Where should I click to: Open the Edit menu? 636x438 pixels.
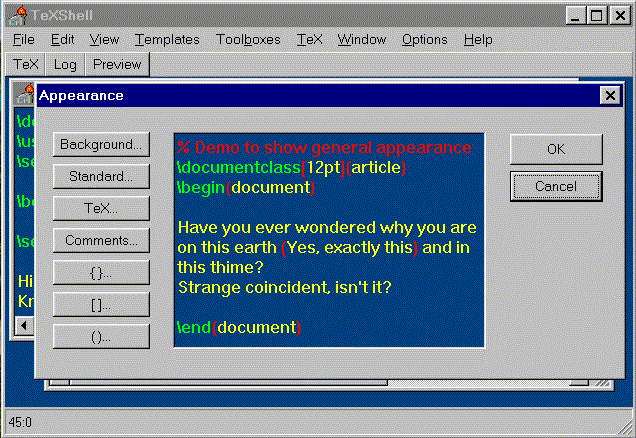[x=62, y=39]
